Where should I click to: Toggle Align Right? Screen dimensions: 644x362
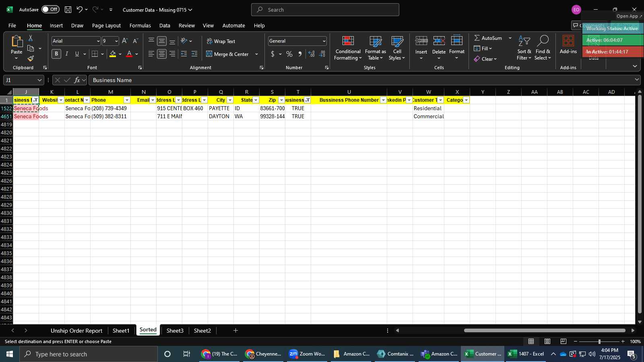(x=172, y=54)
